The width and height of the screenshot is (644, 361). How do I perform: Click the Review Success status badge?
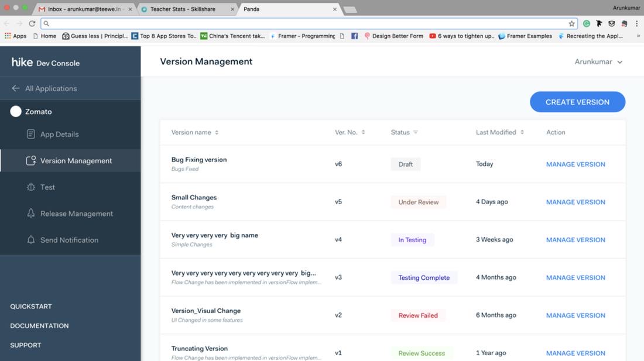point(422,353)
